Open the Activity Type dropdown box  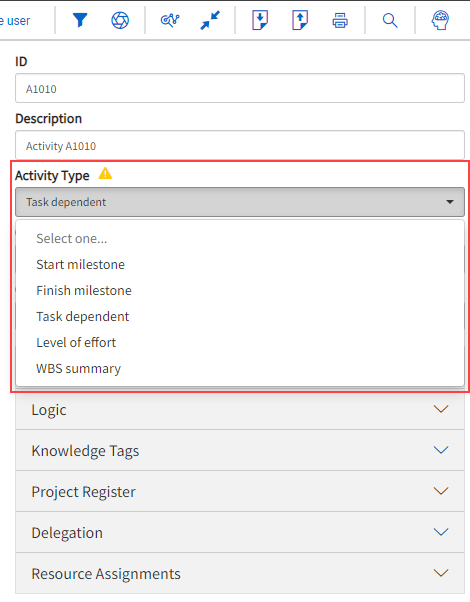(x=240, y=202)
